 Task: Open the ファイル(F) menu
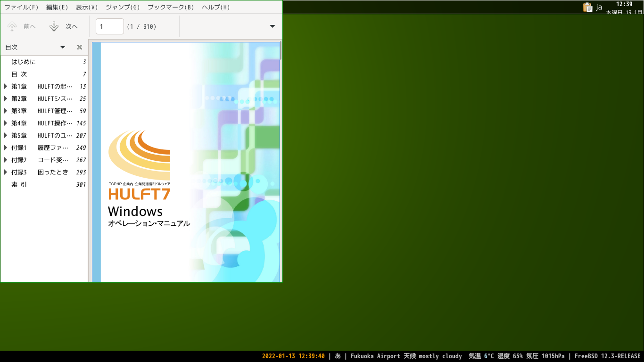tap(21, 7)
